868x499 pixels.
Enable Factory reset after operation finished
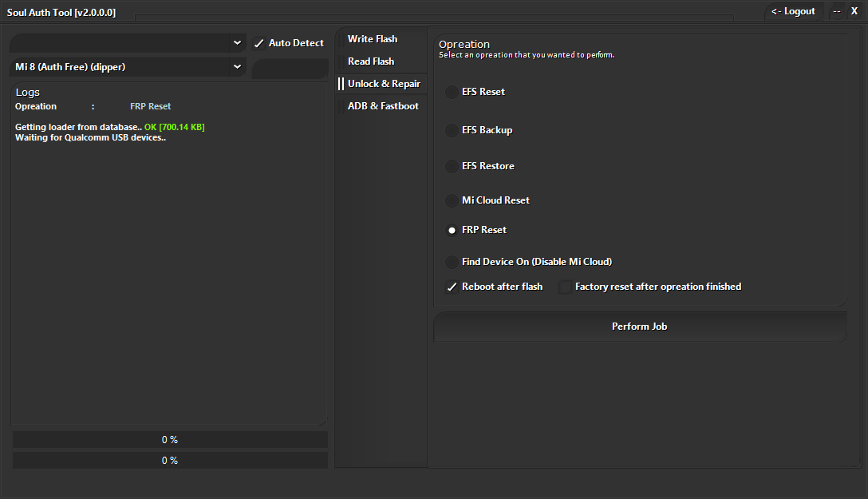coord(565,287)
